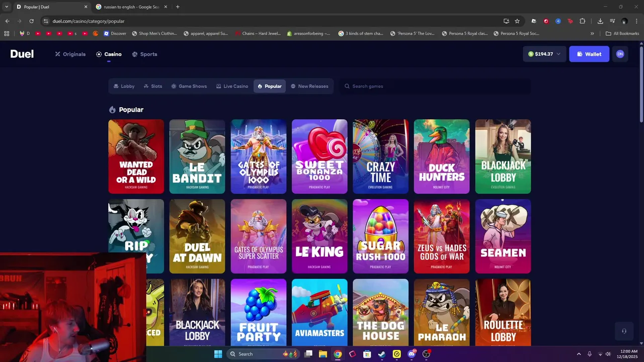Open the browser Extensions puzzle icon
The width and height of the screenshot is (644, 362).
(x=583, y=21)
